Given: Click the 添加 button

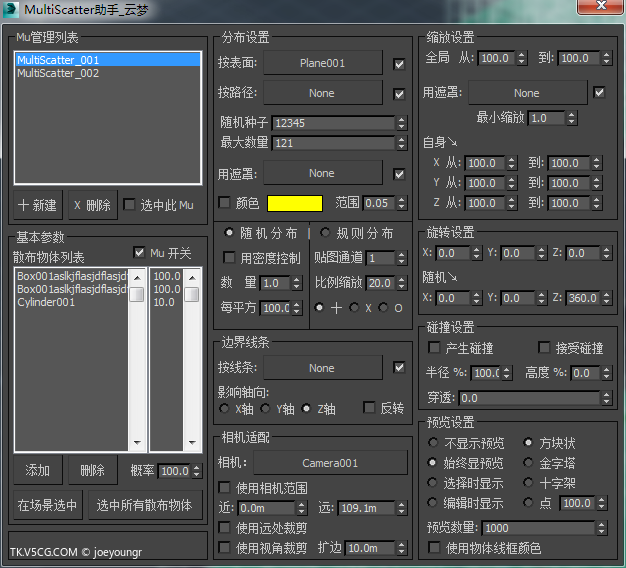Looking at the screenshot, I should tap(38, 470).
